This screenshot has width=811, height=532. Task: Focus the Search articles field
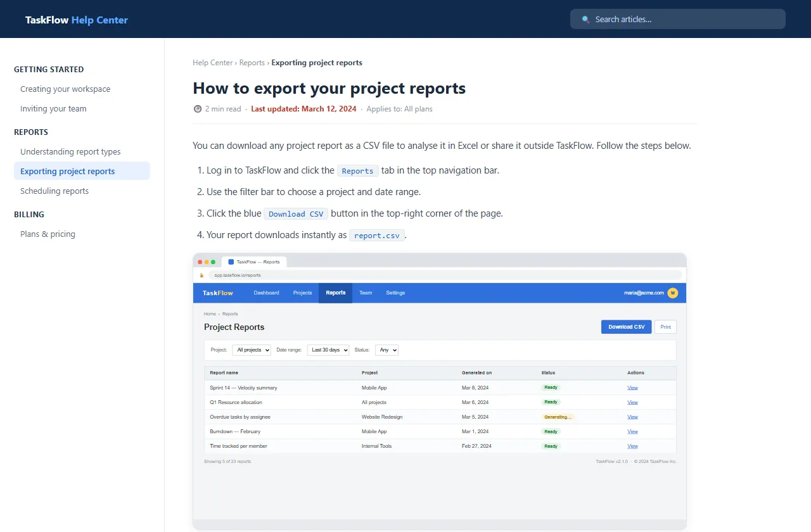678,19
